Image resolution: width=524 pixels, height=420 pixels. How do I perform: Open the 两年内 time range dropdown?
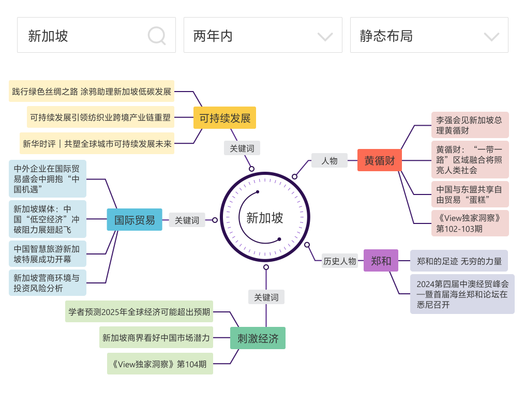click(x=263, y=35)
